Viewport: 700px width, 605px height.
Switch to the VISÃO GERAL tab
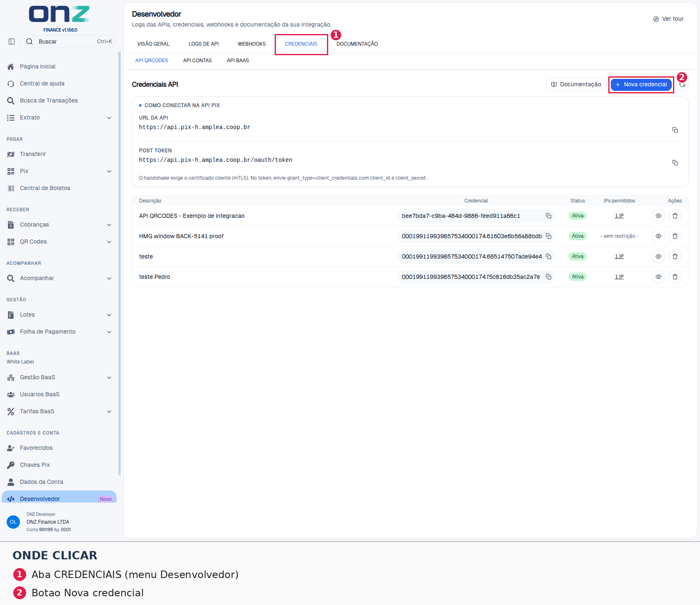pyautogui.click(x=153, y=44)
